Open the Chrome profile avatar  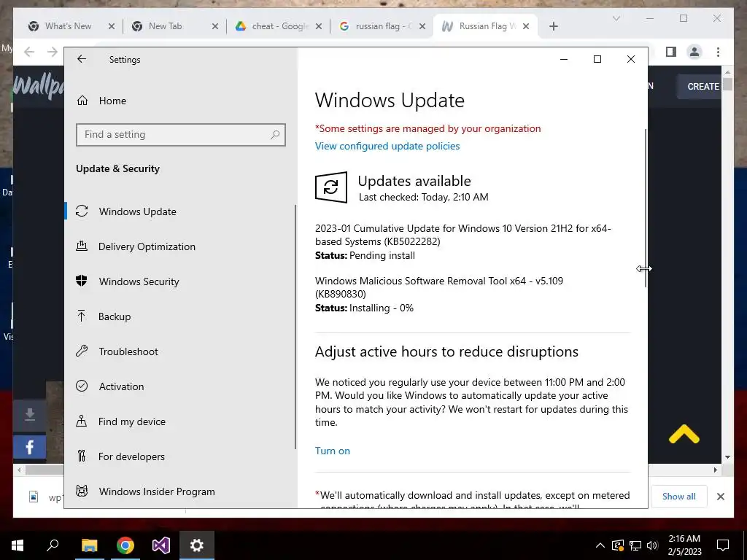click(x=694, y=52)
